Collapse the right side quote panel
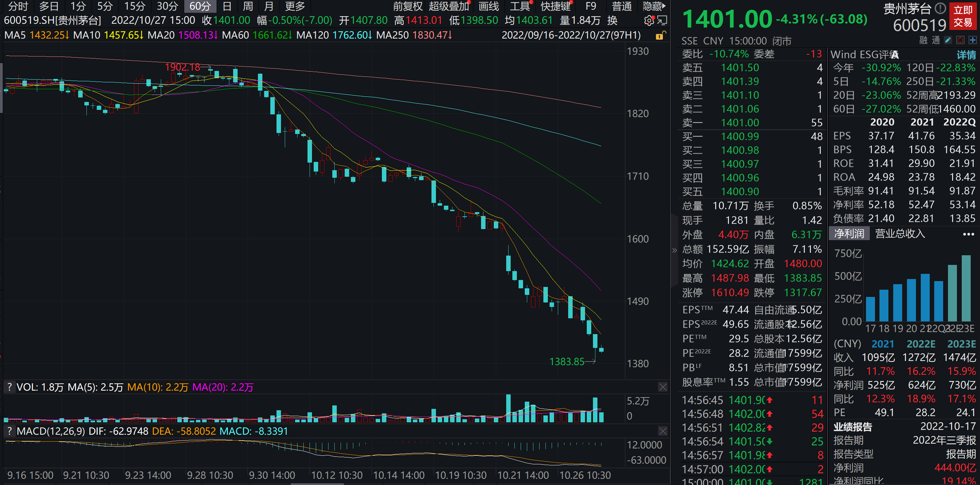 coord(675,250)
